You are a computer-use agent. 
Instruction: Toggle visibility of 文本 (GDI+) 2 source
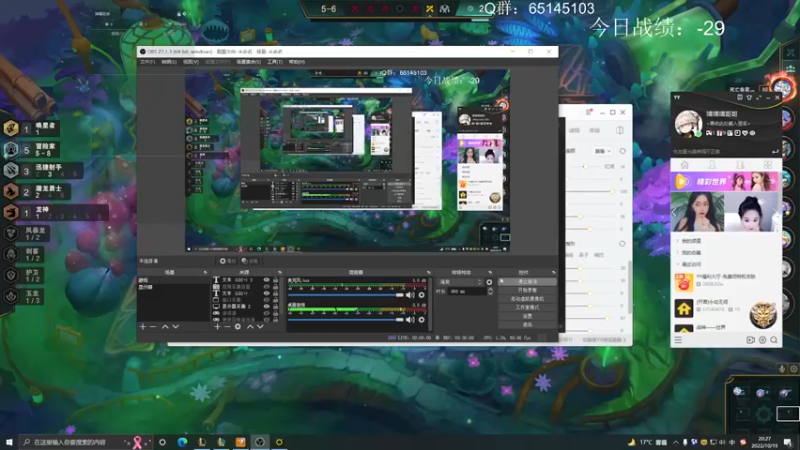tap(266, 280)
